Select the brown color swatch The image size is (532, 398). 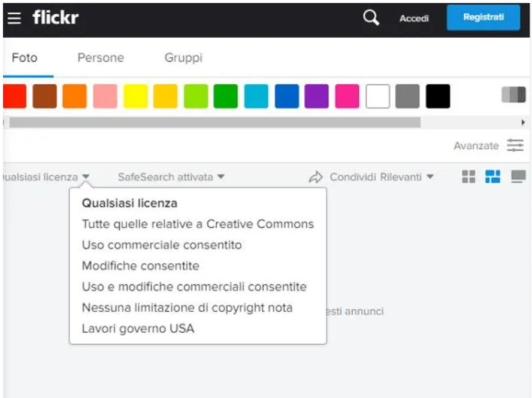pyautogui.click(x=45, y=96)
